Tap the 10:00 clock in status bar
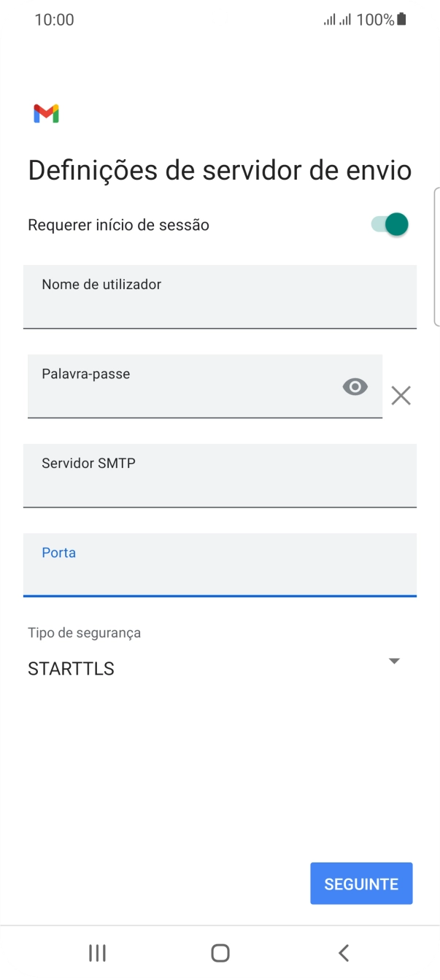This screenshot has width=440, height=980. click(x=55, y=20)
